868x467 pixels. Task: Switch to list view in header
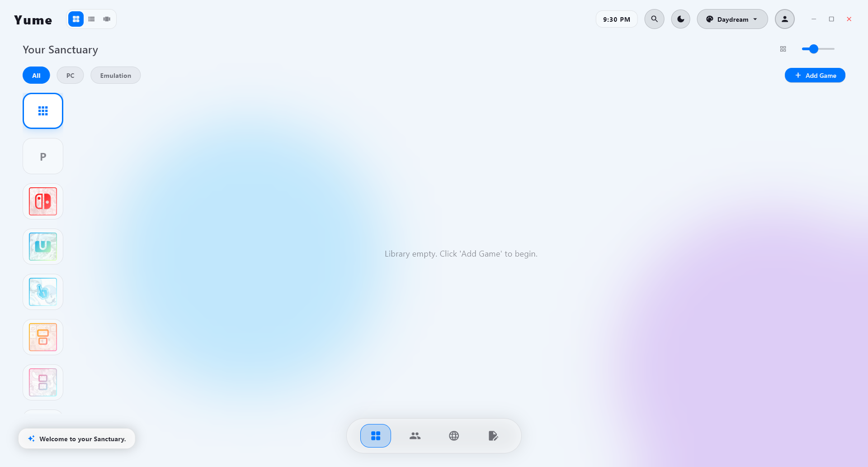coord(91,19)
